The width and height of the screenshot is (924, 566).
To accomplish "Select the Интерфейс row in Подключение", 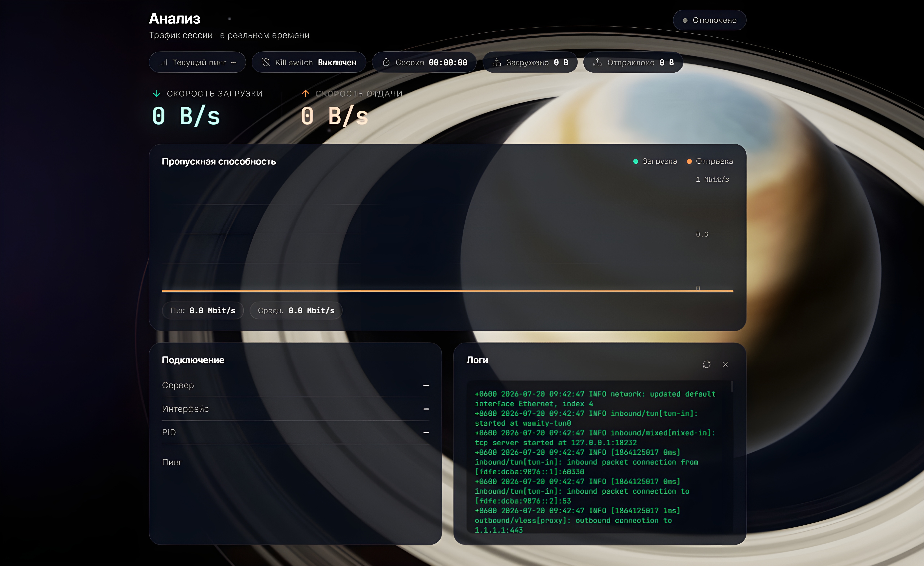I will pyautogui.click(x=295, y=409).
